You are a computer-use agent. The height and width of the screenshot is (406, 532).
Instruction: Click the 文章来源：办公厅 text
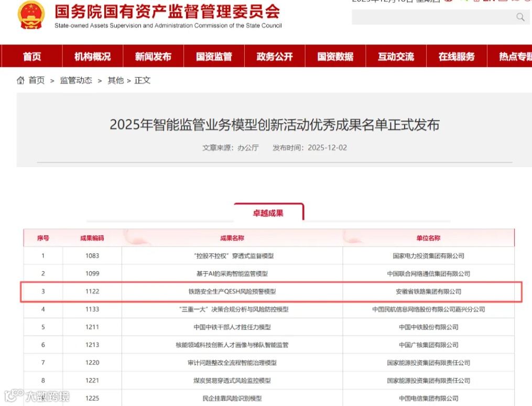[x=231, y=148]
